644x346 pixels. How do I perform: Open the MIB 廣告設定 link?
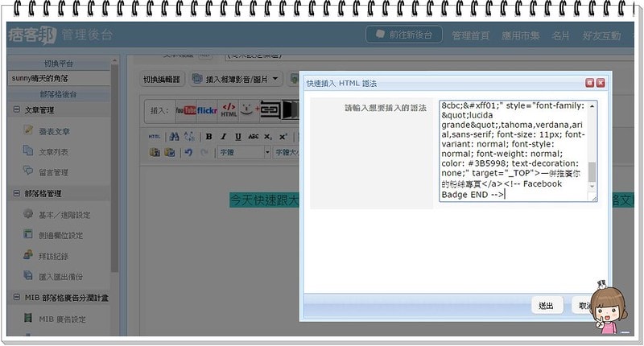coord(63,319)
